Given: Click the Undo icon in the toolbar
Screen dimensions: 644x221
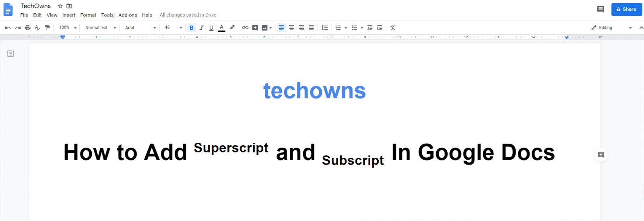Looking at the screenshot, I should pyautogui.click(x=8, y=28).
